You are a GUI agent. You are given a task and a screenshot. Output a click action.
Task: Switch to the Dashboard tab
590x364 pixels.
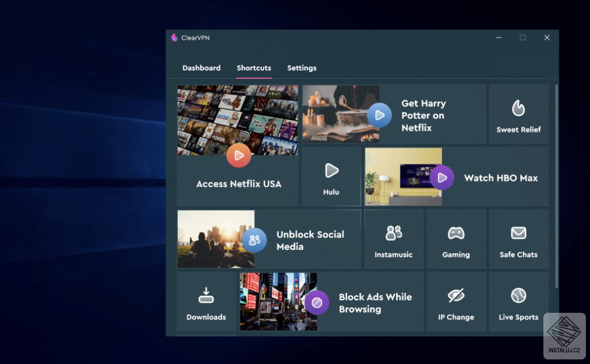tap(201, 68)
